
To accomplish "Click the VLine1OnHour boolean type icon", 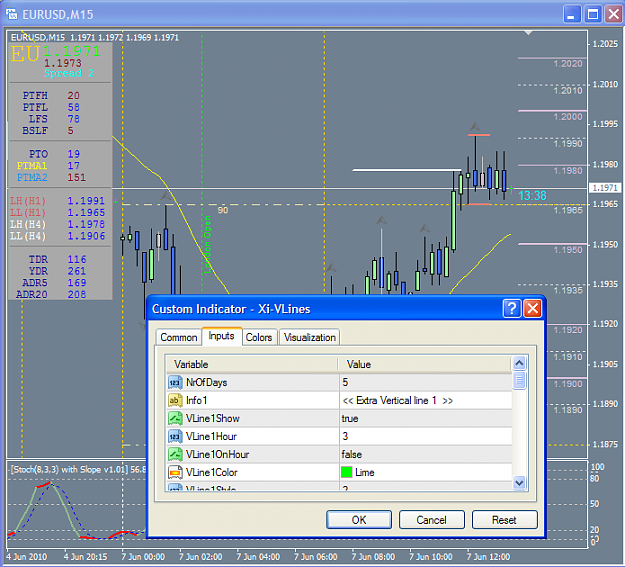I will pyautogui.click(x=175, y=454).
